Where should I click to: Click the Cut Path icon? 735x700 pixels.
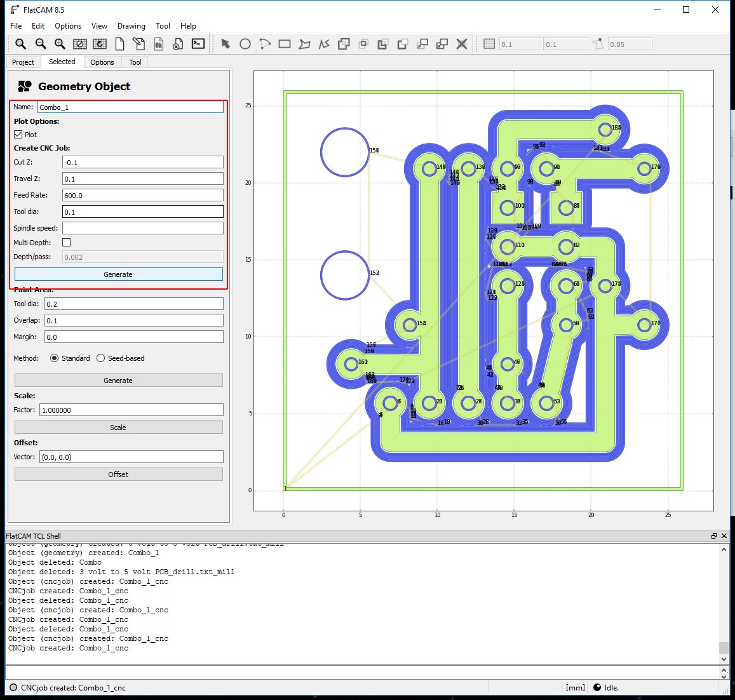pos(402,44)
